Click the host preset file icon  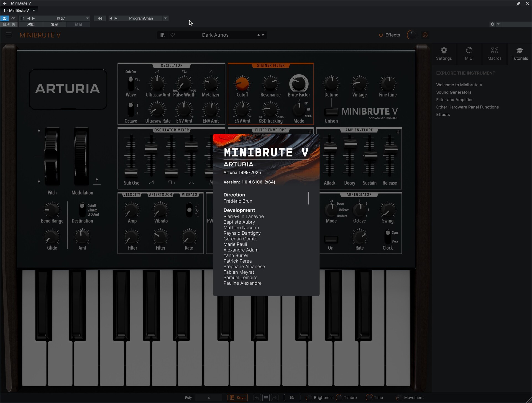coord(22,18)
